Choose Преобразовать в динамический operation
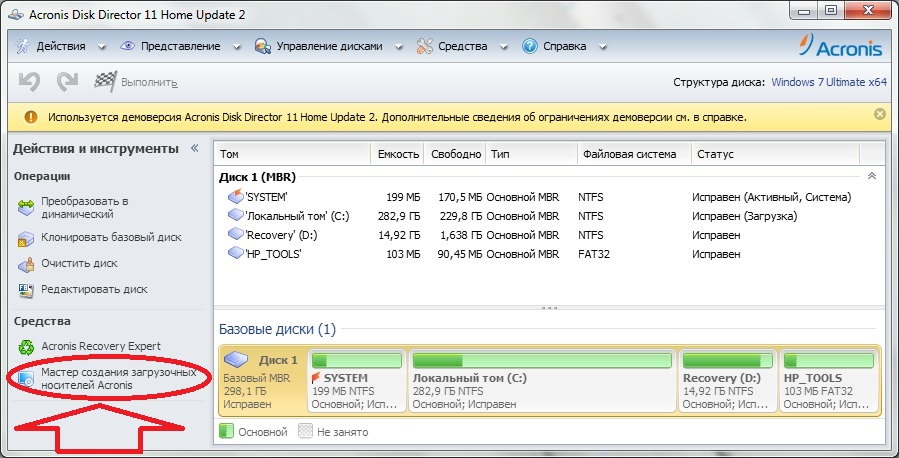 [85, 208]
